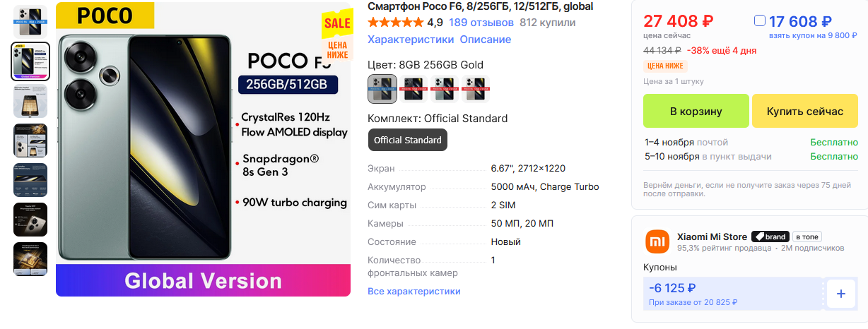Select the first gallery thumbnail
Viewport: 868px width, 329px height.
point(30,22)
